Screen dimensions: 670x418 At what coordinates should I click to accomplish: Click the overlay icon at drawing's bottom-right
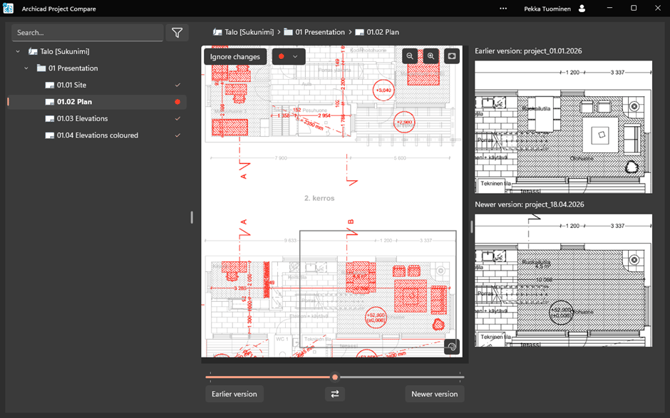click(452, 347)
